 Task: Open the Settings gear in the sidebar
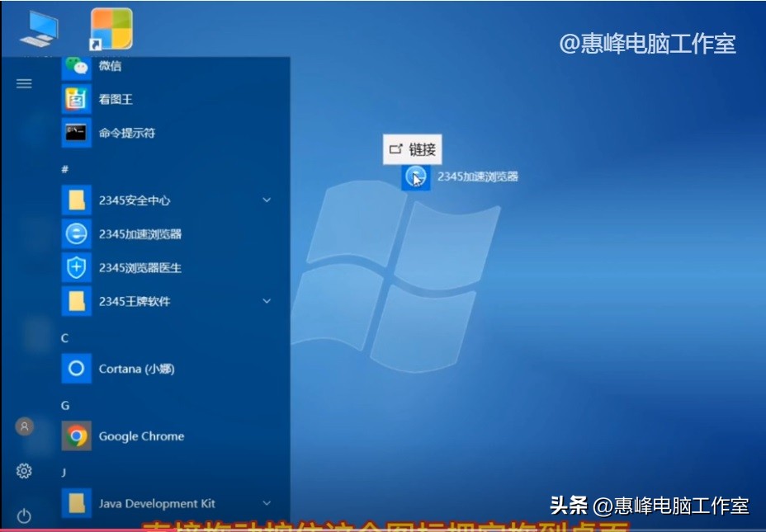(24, 470)
